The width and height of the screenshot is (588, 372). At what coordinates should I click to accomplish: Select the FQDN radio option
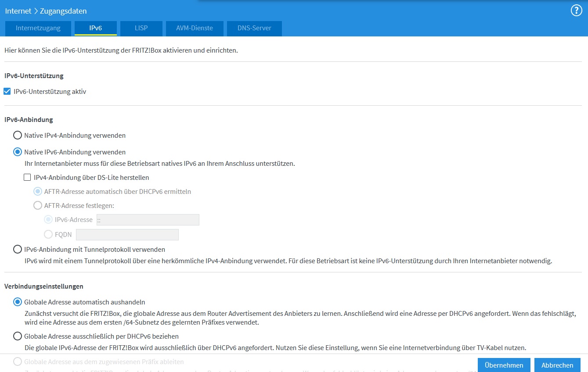tap(48, 235)
